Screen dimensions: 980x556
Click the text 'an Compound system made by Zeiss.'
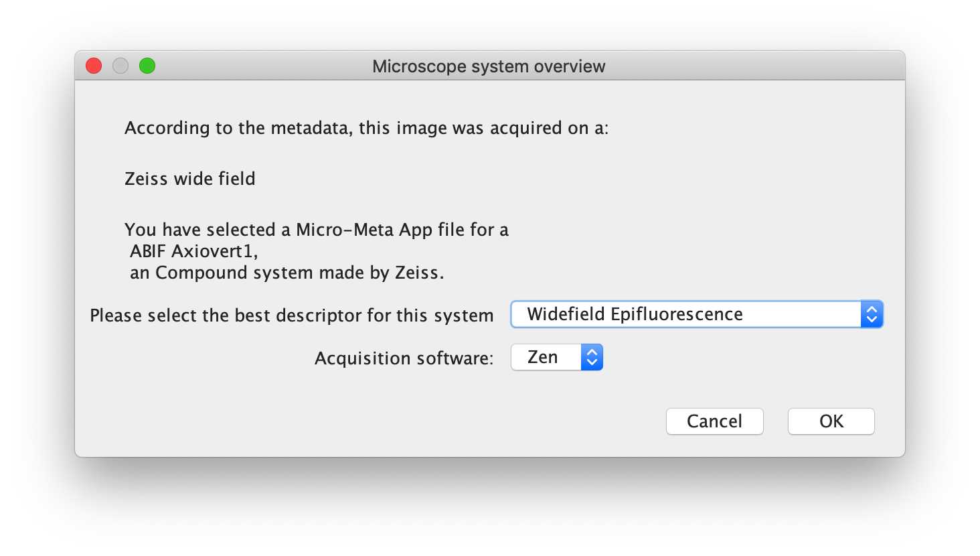[287, 273]
